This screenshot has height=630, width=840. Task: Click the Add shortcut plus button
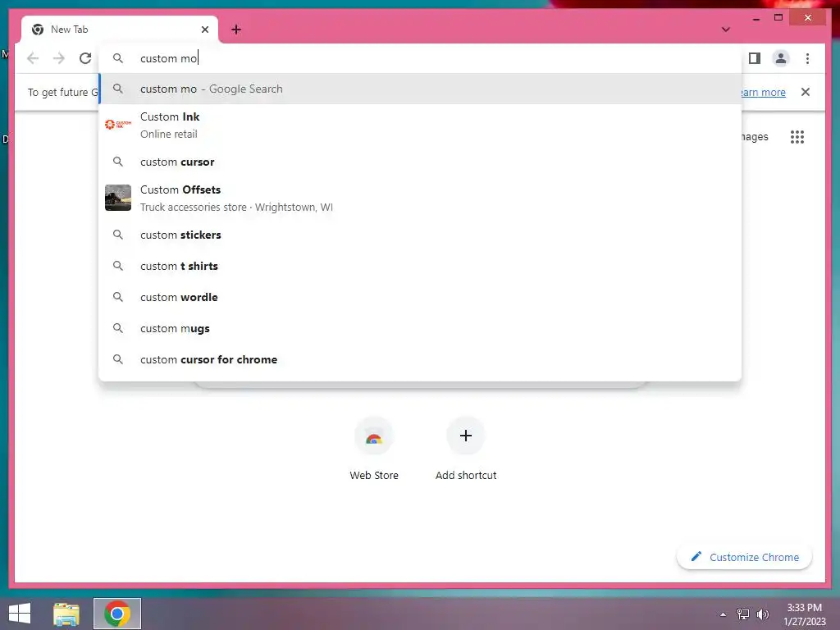[x=466, y=436]
